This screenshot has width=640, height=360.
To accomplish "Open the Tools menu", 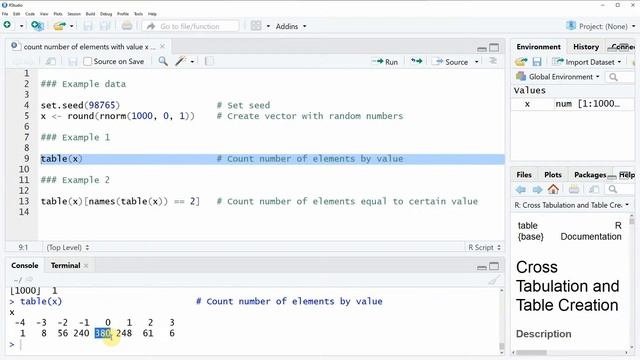I will (138, 14).
